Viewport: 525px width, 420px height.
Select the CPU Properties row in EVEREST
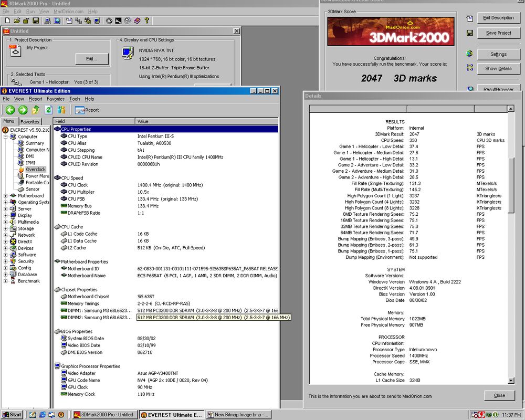pos(166,129)
